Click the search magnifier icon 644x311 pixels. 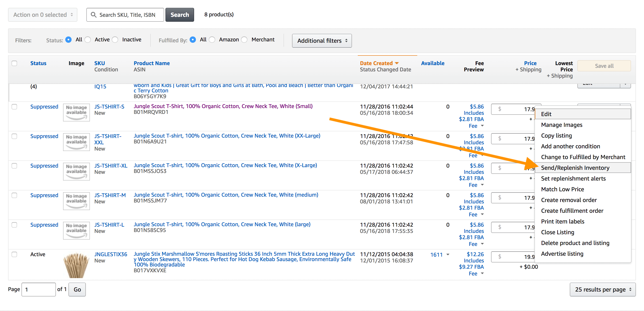point(93,15)
